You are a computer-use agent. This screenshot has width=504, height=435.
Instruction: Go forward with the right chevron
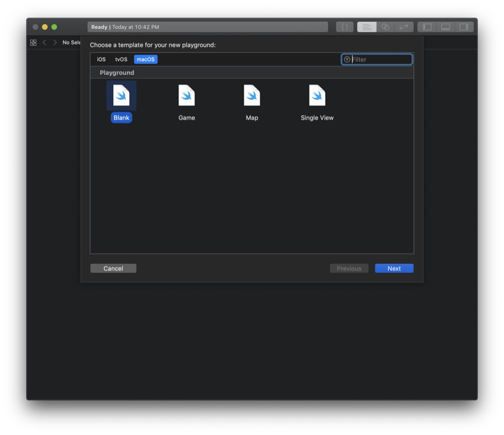coord(55,43)
